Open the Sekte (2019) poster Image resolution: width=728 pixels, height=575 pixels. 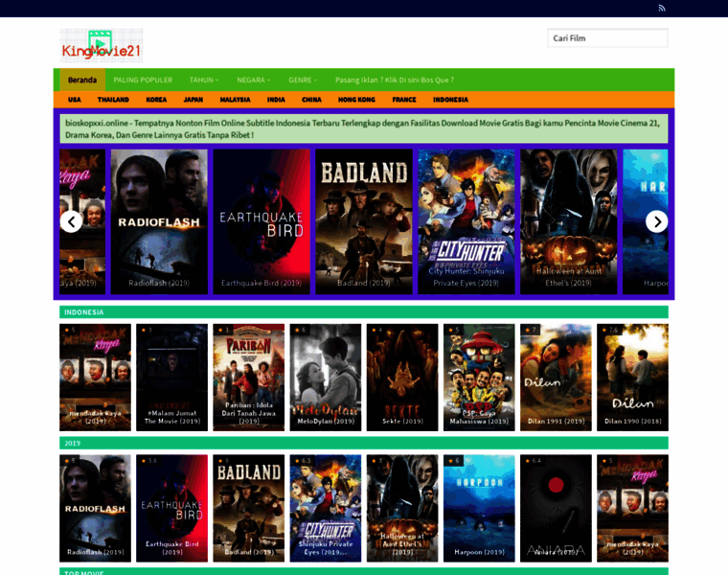[x=402, y=378]
